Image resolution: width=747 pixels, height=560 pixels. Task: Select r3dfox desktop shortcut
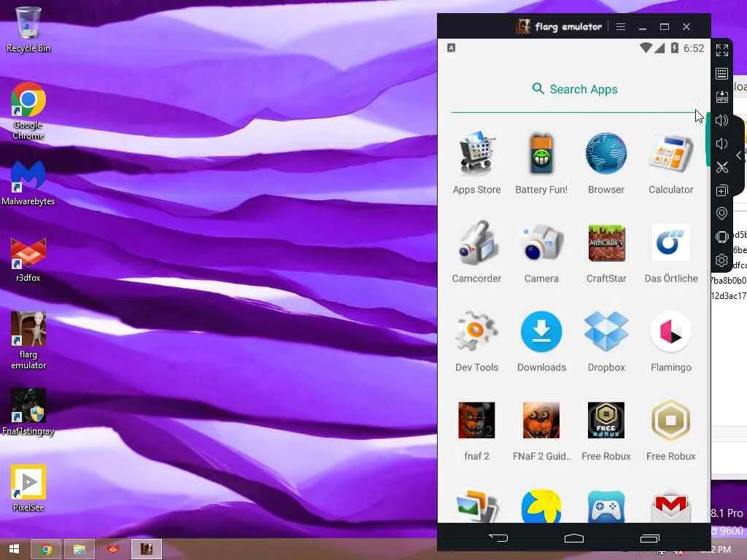tap(28, 260)
